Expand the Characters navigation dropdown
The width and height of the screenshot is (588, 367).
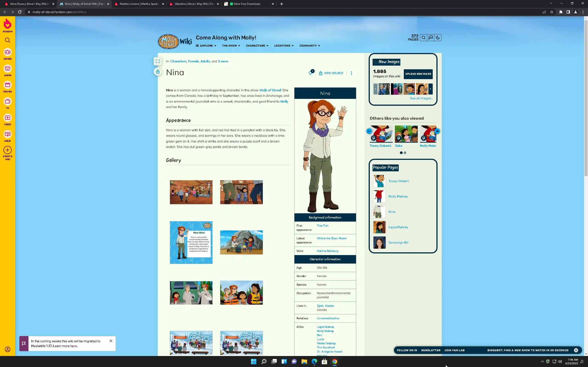coord(257,46)
